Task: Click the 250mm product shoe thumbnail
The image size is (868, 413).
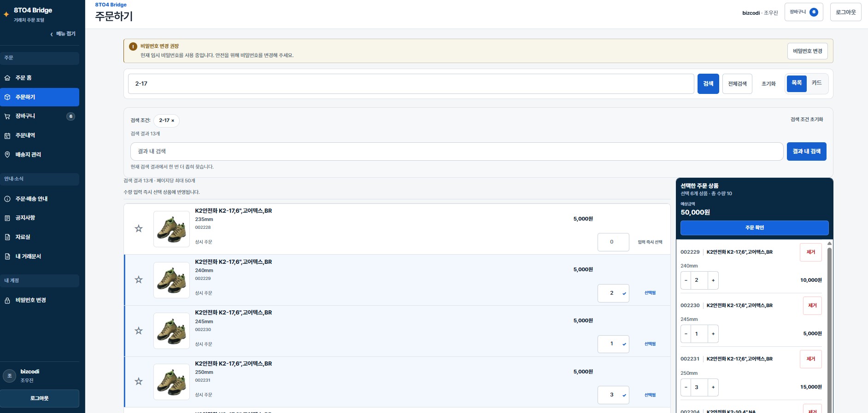Action: pyautogui.click(x=171, y=382)
